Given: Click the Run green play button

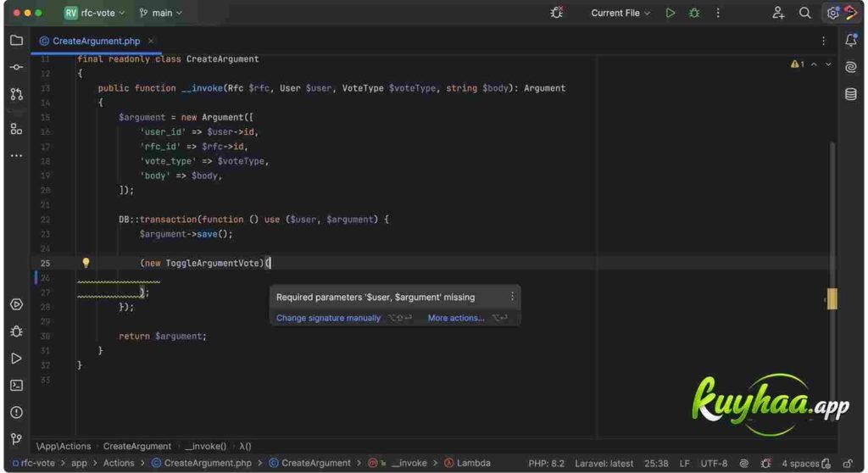Looking at the screenshot, I should [x=670, y=13].
